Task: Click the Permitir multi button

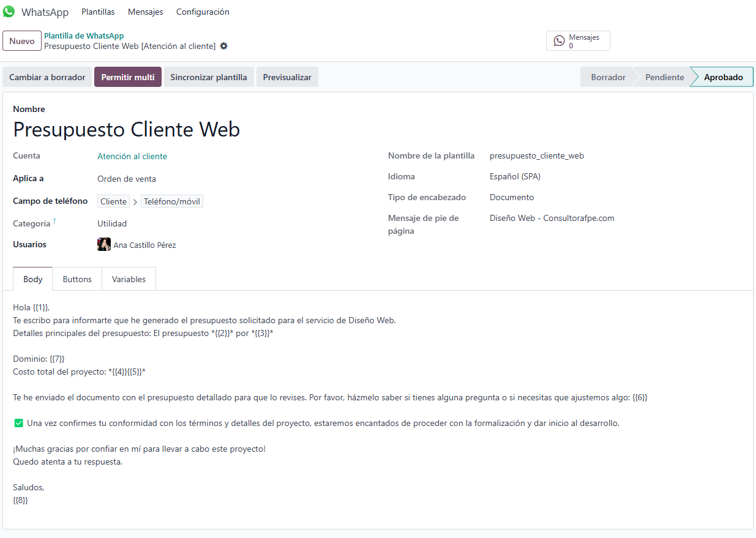Action: click(128, 77)
